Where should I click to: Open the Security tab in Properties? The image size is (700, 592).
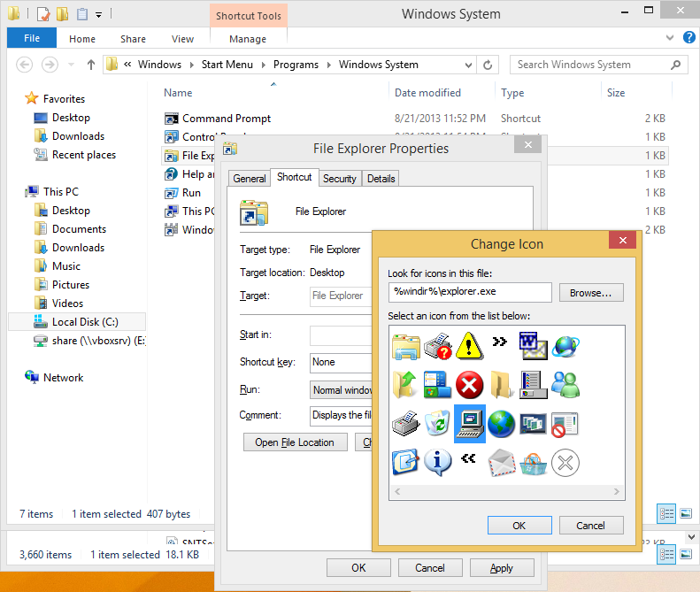pyautogui.click(x=339, y=179)
